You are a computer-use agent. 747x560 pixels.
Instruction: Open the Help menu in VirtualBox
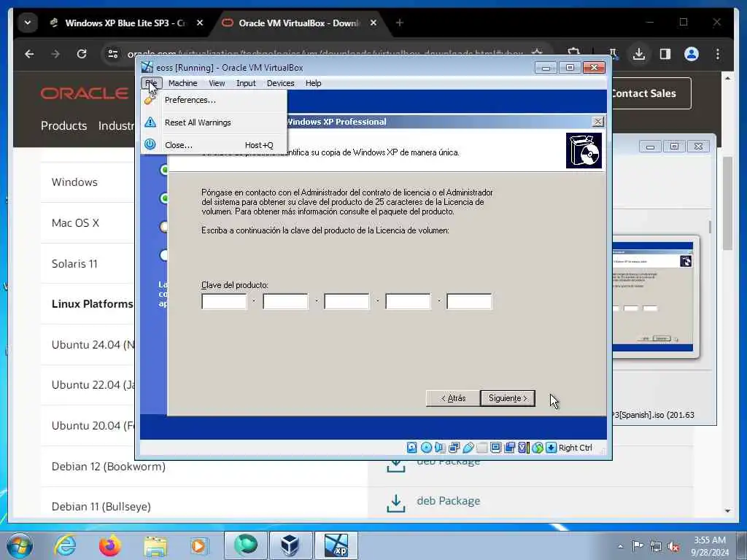(314, 83)
